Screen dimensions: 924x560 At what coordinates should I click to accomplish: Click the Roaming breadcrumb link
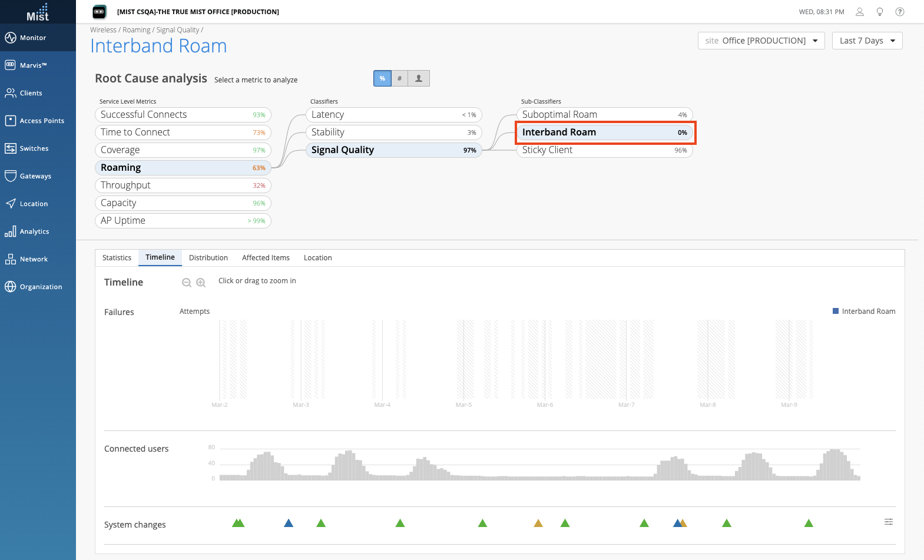[x=137, y=30]
